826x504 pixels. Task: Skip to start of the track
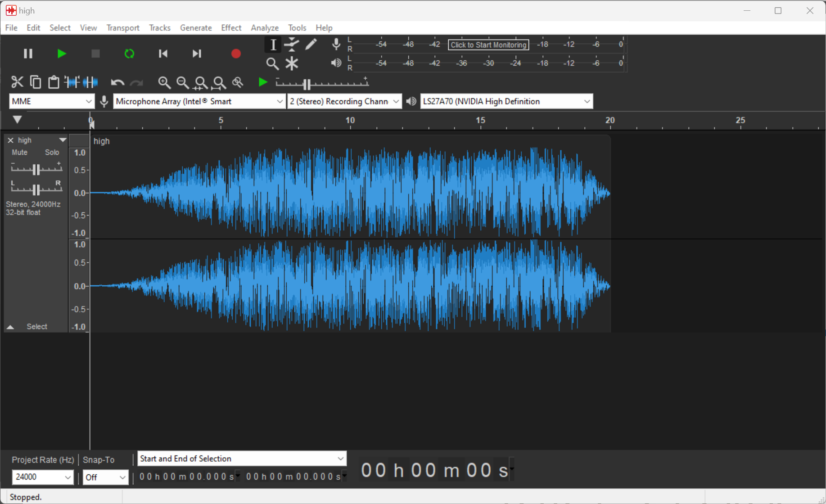point(163,54)
